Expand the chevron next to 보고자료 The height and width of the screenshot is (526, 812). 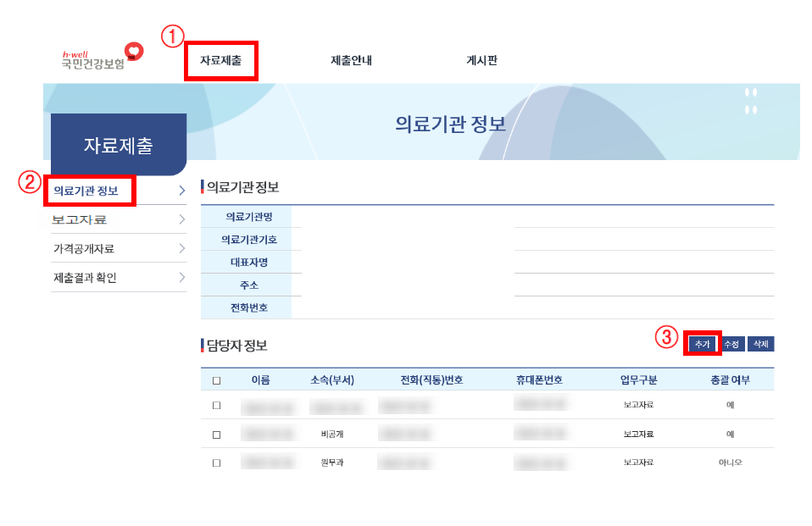click(181, 219)
